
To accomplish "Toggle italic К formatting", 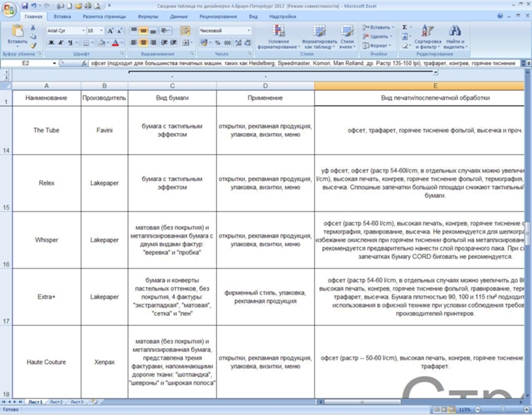I will [61, 43].
